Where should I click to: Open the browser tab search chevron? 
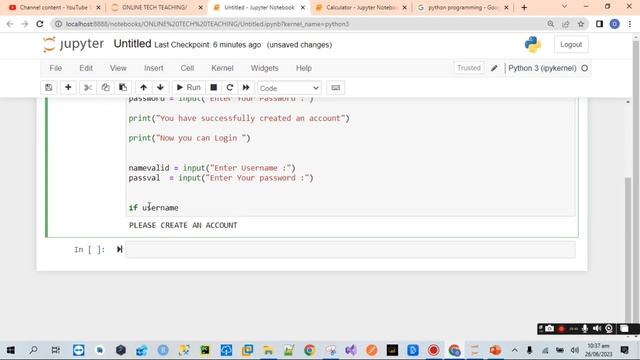(x=564, y=7)
